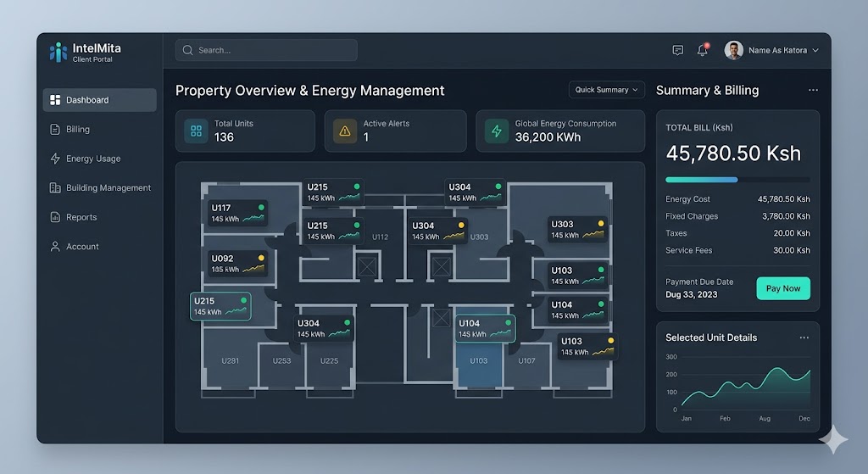
Task: Click the Account person icon
Action: 55,247
